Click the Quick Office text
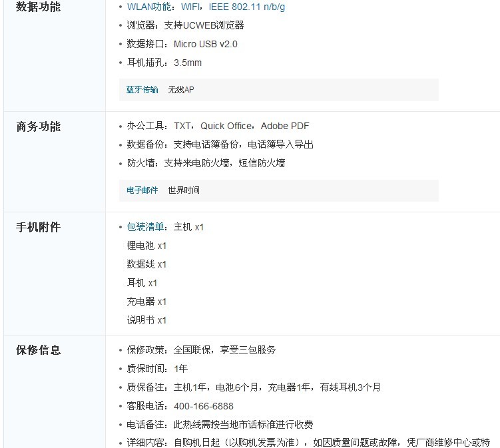The height and width of the screenshot is (448, 500). click(x=226, y=126)
